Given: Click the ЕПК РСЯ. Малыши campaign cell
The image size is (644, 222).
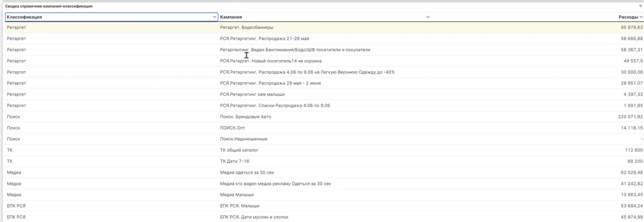Looking at the screenshot, I should click(x=240, y=205).
